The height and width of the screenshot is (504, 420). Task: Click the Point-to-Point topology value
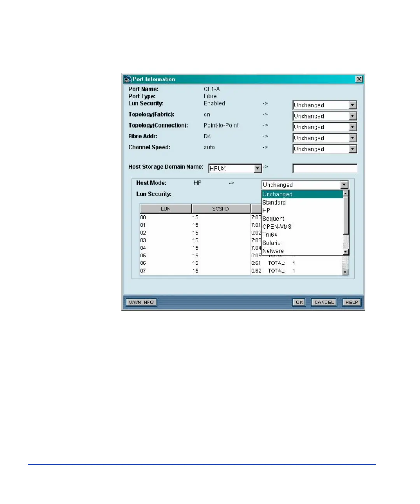pos(221,125)
